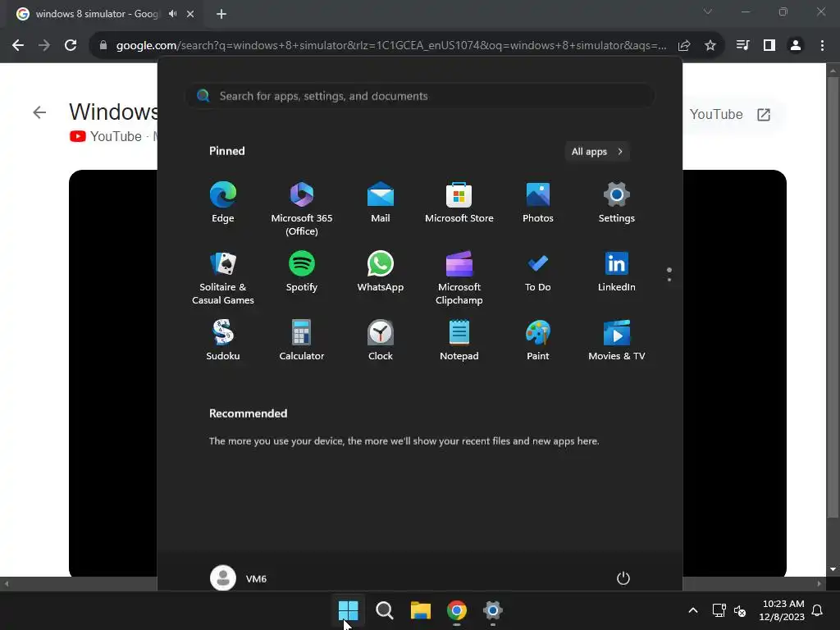Viewport: 840px width, 630px height.
Task: Open the Settings app on the taskbar
Action: click(492, 610)
